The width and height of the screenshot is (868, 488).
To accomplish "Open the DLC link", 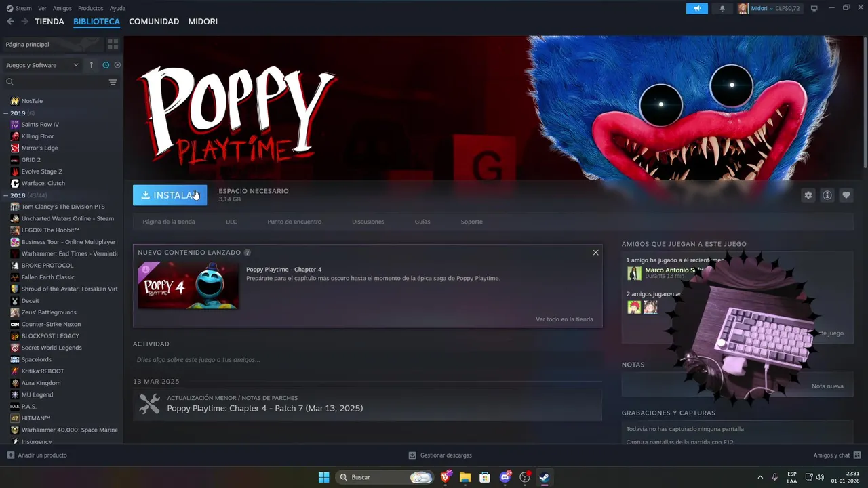I will pyautogui.click(x=231, y=222).
